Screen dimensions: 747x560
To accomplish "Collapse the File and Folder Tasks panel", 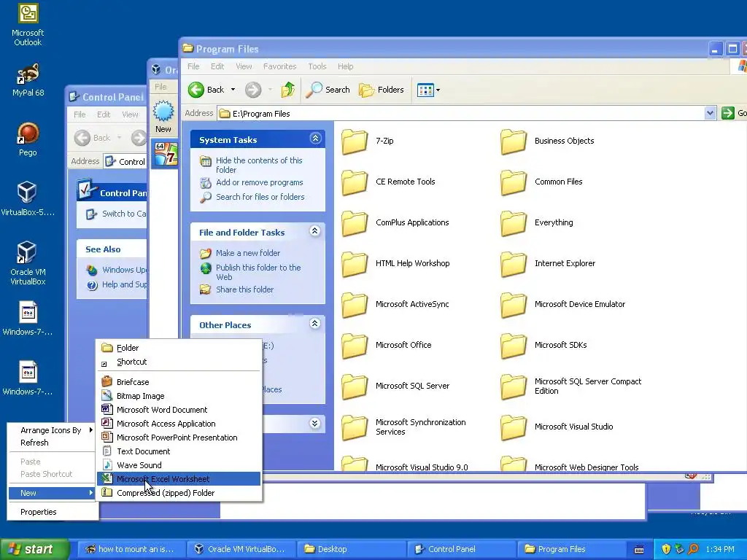I will tap(315, 231).
